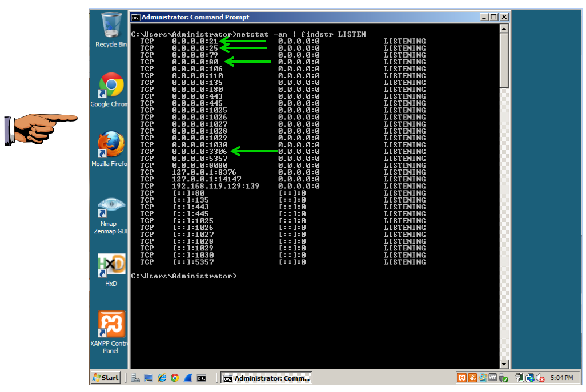The height and width of the screenshot is (392, 586).
Task: Click the 0.0.0.0:3306 local address
Action: [199, 152]
